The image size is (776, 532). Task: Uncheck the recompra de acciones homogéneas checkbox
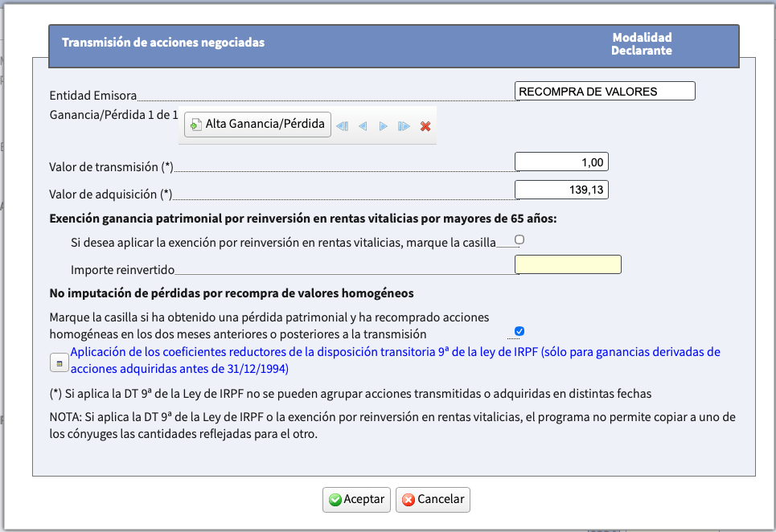coord(519,330)
